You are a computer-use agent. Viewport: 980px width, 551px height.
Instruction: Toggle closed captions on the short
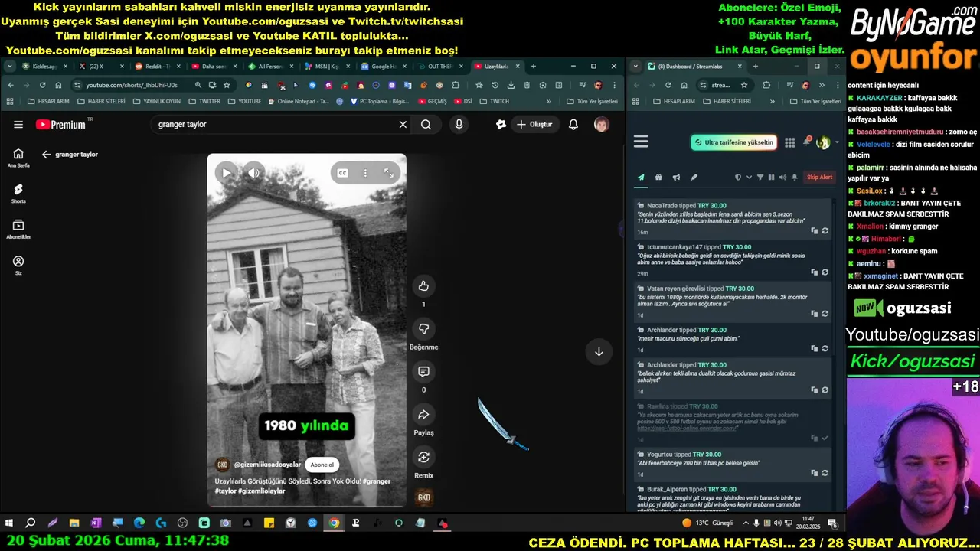342,173
